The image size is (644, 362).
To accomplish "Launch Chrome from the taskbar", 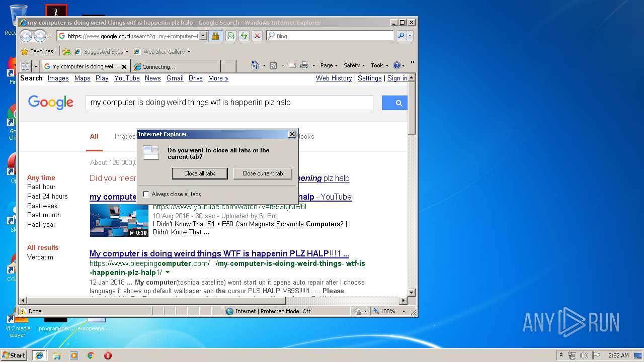I will pyautogui.click(x=91, y=355).
